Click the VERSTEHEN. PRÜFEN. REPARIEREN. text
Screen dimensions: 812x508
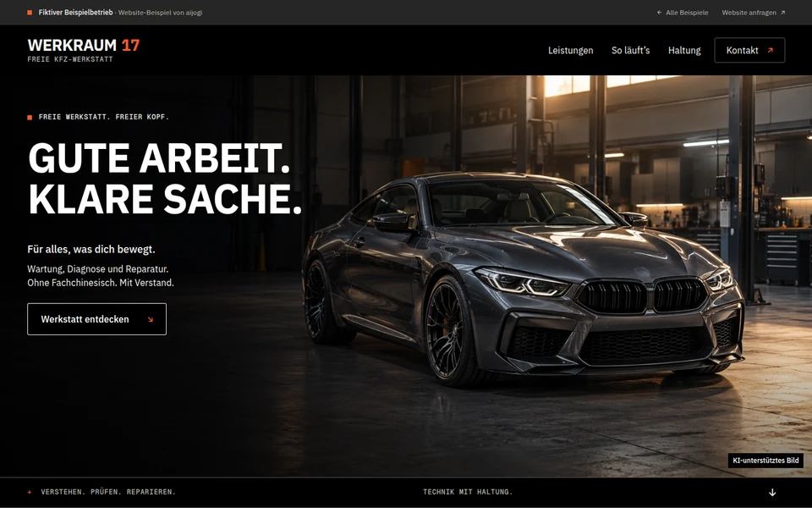(x=108, y=492)
